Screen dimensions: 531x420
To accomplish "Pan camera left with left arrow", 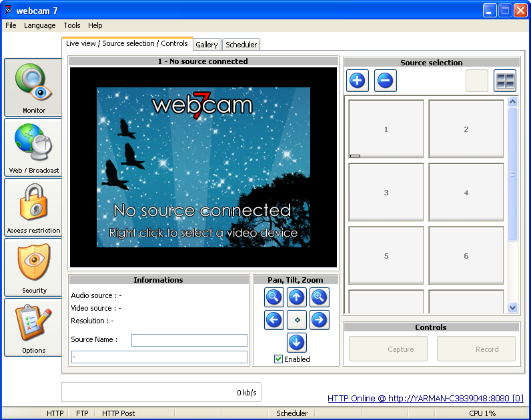I will pos(274,320).
